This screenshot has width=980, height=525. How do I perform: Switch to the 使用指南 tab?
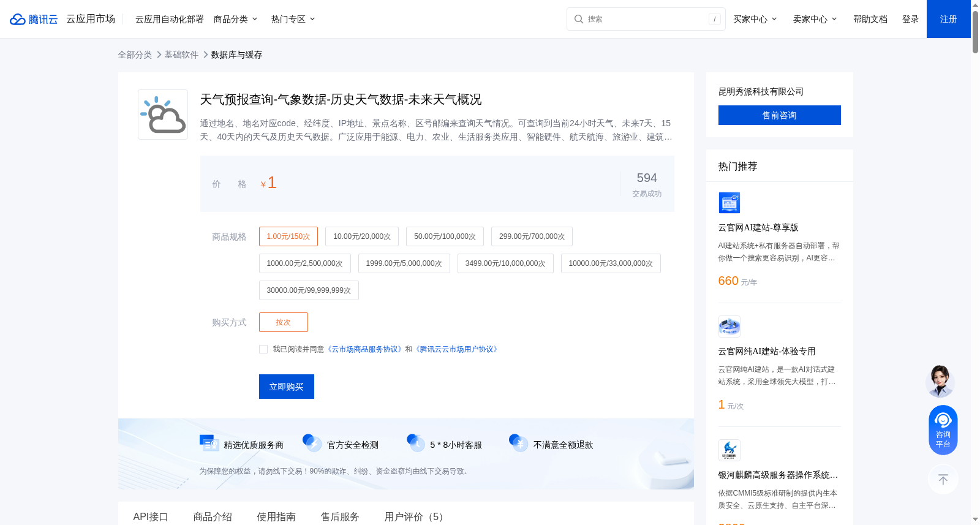276,516
